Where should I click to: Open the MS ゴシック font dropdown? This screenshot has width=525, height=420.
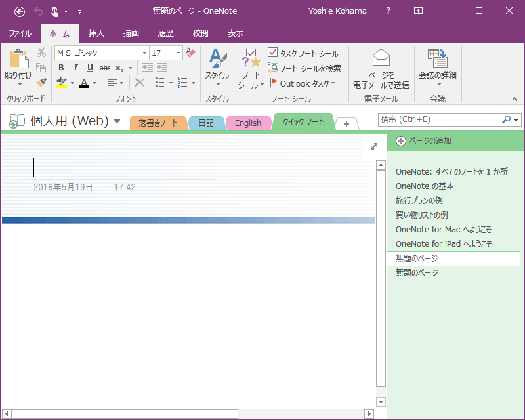(144, 53)
